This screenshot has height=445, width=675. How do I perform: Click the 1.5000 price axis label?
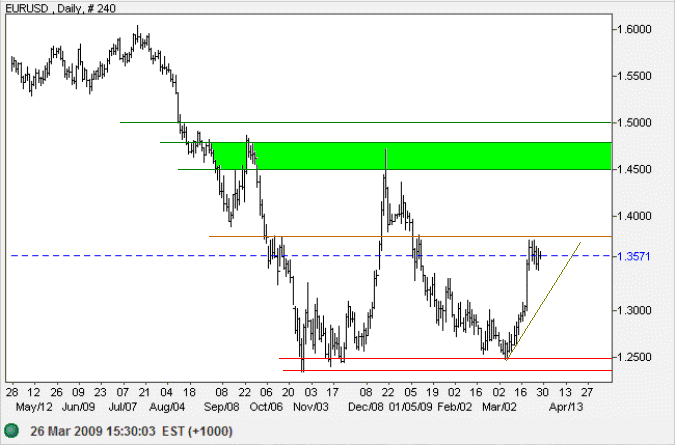tap(634, 123)
